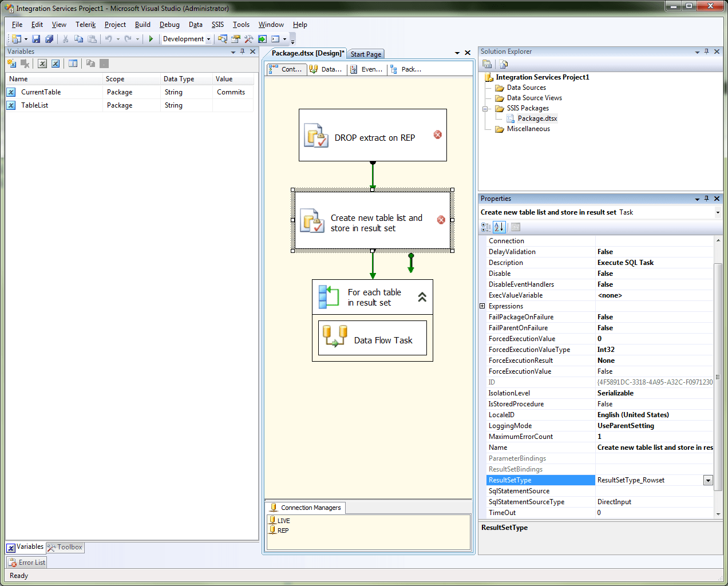Click the Commits value cell of CurrentTable
The image size is (728, 586).
click(x=233, y=92)
